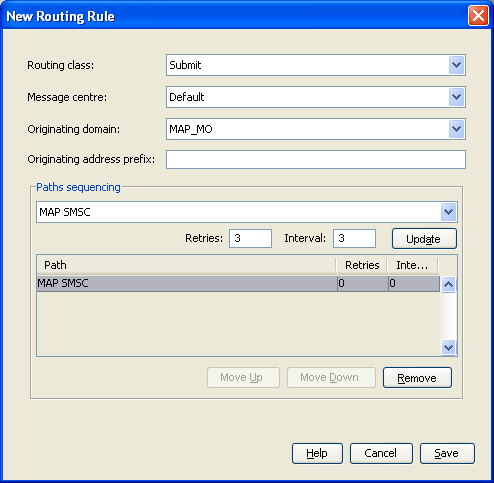Open the Routing class dropdown
This screenshot has width=494, height=483.
[x=456, y=65]
